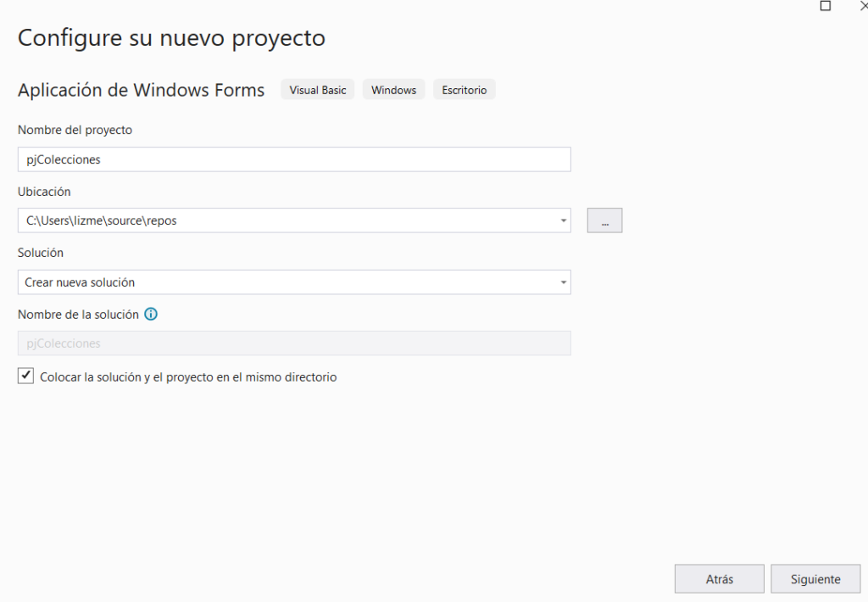Go back with the Atrás button
Image resolution: width=868 pixels, height=602 pixels.
[x=719, y=579]
